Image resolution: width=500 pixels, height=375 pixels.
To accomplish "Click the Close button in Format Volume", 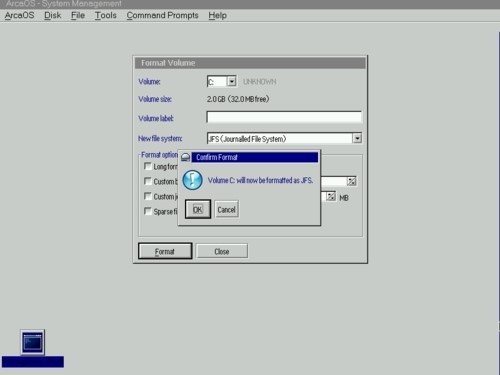I will pyautogui.click(x=222, y=251).
